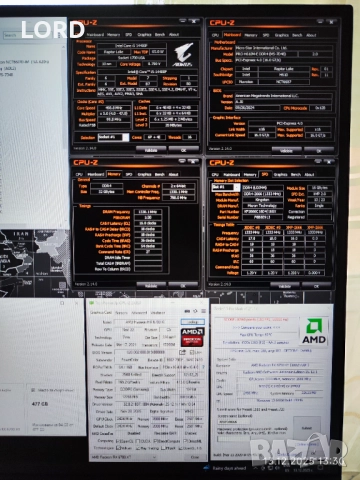
Task: Click Submit in the score window
Action: 307,428
